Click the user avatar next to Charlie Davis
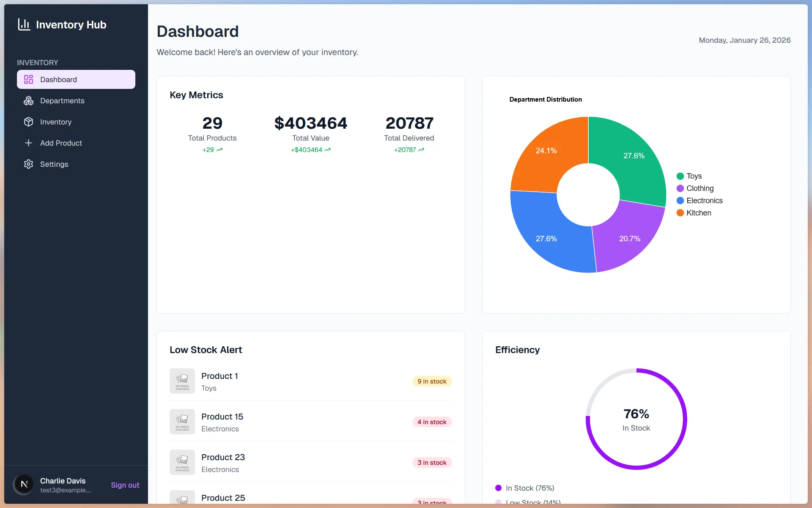The height and width of the screenshot is (508, 812). coord(24,485)
